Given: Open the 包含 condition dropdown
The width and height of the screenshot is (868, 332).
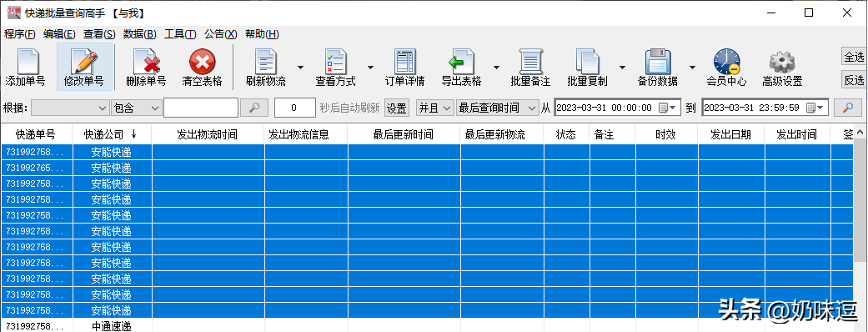Looking at the screenshot, I should click(136, 108).
